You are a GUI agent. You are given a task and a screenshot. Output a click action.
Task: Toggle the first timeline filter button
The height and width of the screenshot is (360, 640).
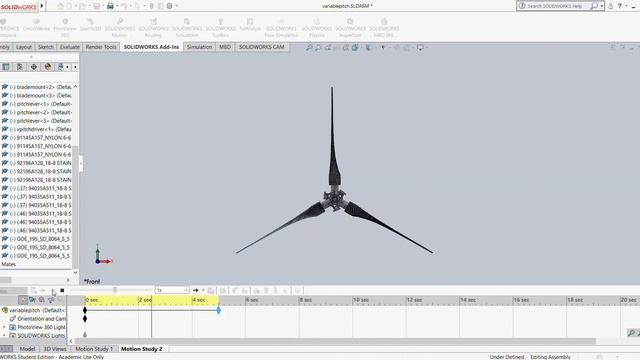pyautogui.click(x=23, y=300)
